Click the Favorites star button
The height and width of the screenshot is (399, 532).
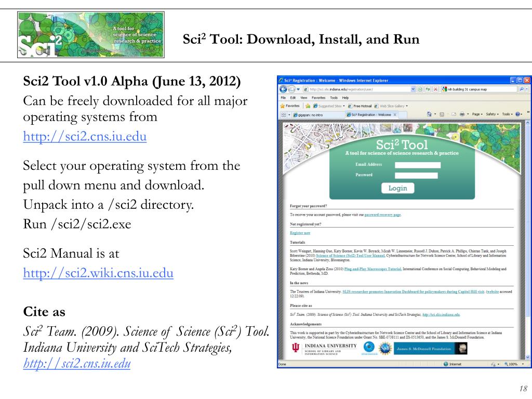click(x=290, y=106)
